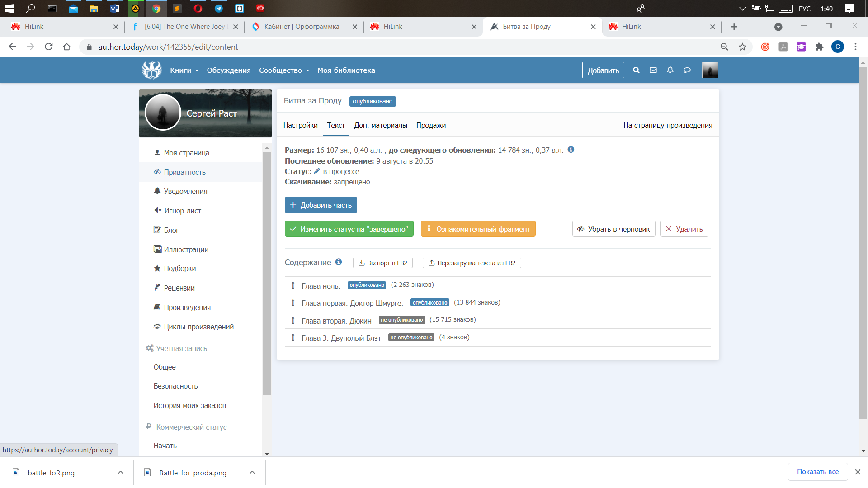Image resolution: width=868 pixels, height=488 pixels.
Task: Expand the Сообщество dropdown menu
Action: pos(284,70)
